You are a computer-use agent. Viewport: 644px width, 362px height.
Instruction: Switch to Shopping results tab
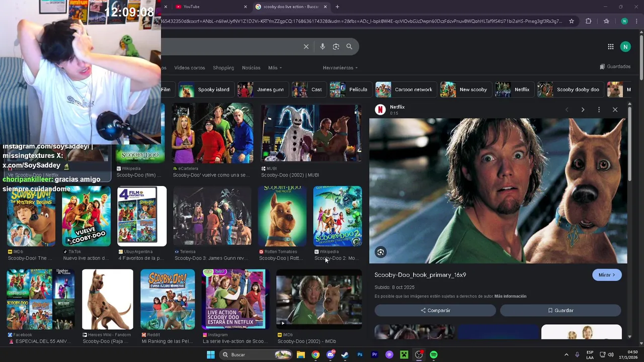point(223,68)
